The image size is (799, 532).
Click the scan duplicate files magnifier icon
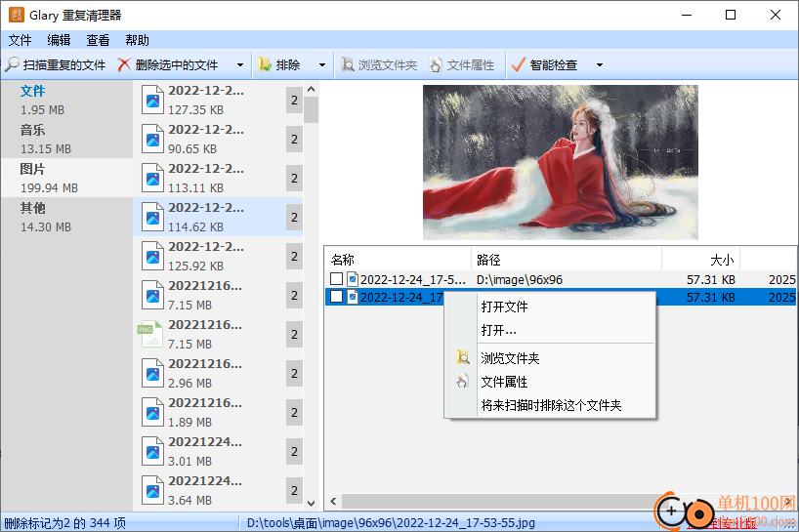point(13,64)
